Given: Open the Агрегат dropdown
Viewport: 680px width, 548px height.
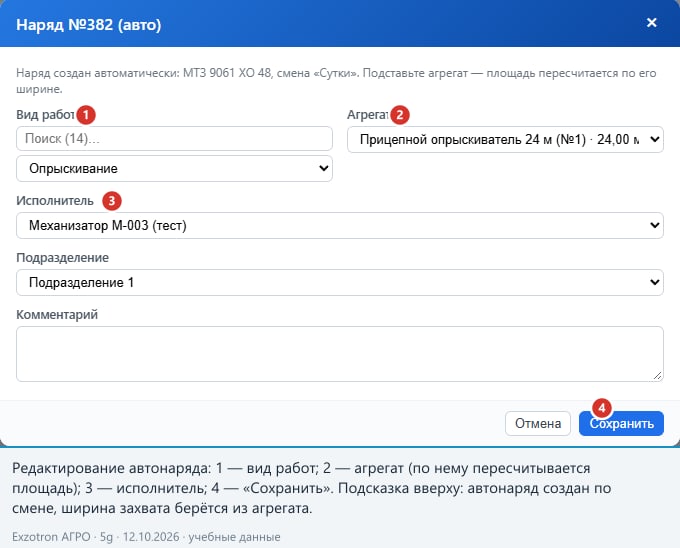Looking at the screenshot, I should tap(505, 140).
